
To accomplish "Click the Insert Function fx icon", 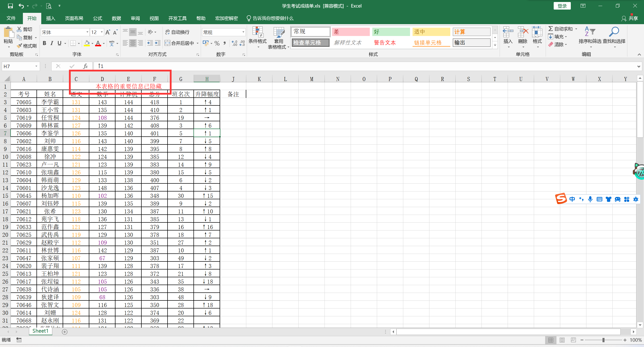I will click(x=85, y=66).
